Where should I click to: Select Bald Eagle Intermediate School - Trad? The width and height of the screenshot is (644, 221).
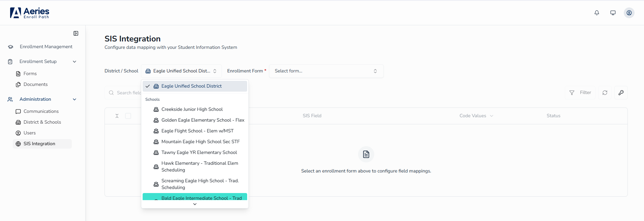[195, 197]
